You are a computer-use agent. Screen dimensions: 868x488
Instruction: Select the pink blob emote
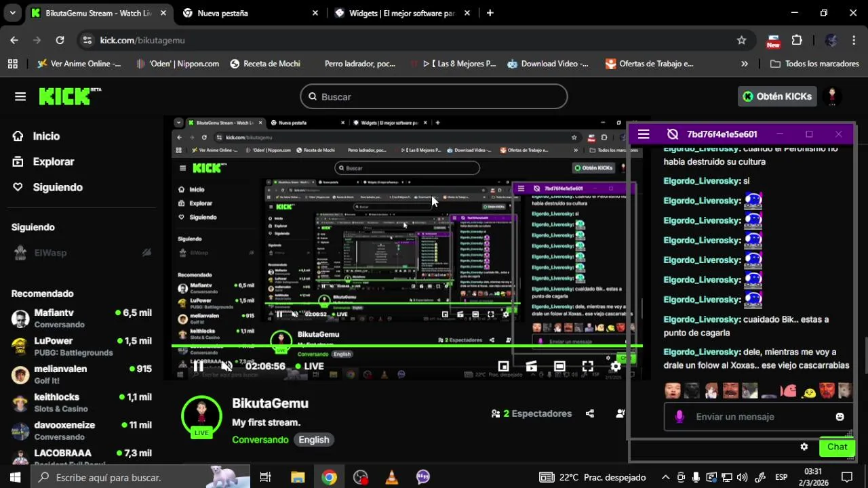pyautogui.click(x=789, y=390)
